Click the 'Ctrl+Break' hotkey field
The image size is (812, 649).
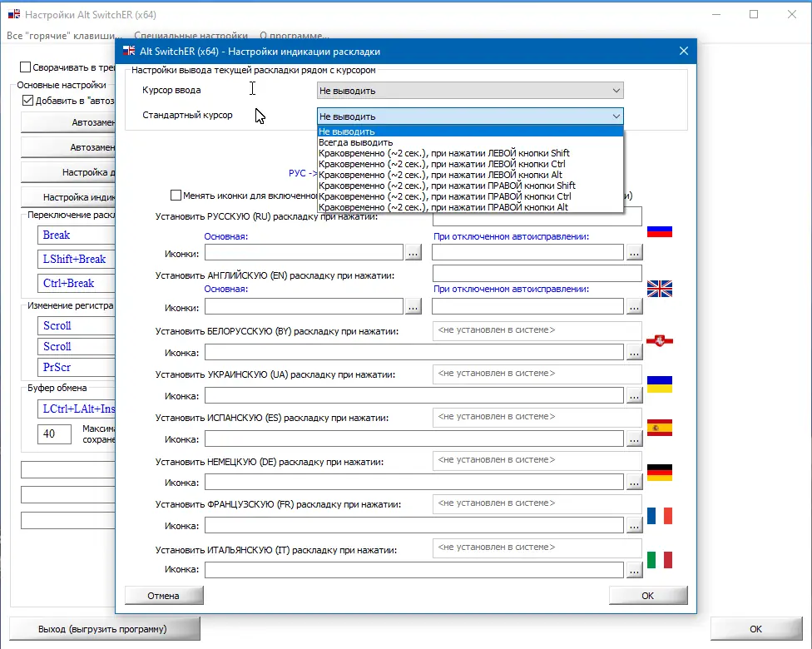click(77, 284)
